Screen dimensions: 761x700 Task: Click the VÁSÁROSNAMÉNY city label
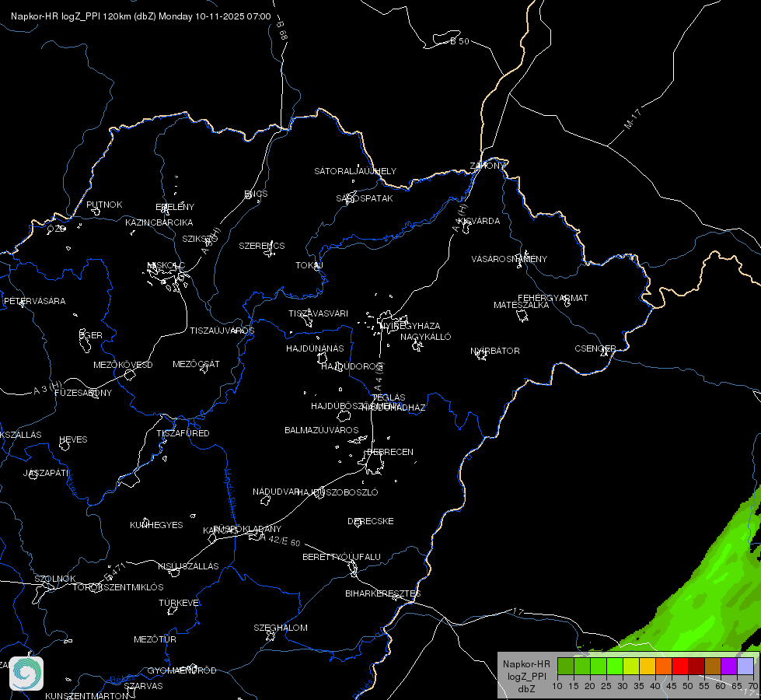[509, 259]
